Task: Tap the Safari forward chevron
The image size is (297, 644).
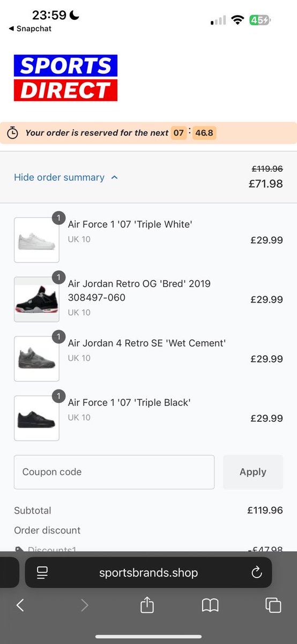Action: [x=84, y=605]
